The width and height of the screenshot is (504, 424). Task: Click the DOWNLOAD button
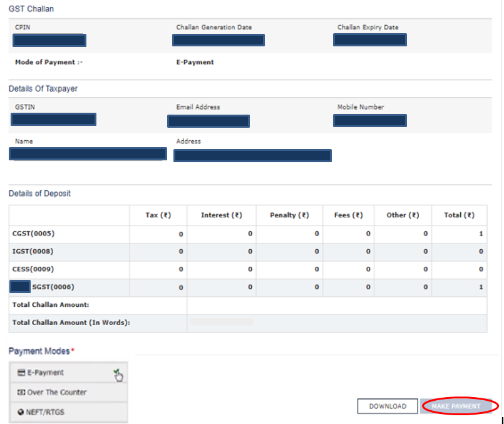(x=388, y=406)
